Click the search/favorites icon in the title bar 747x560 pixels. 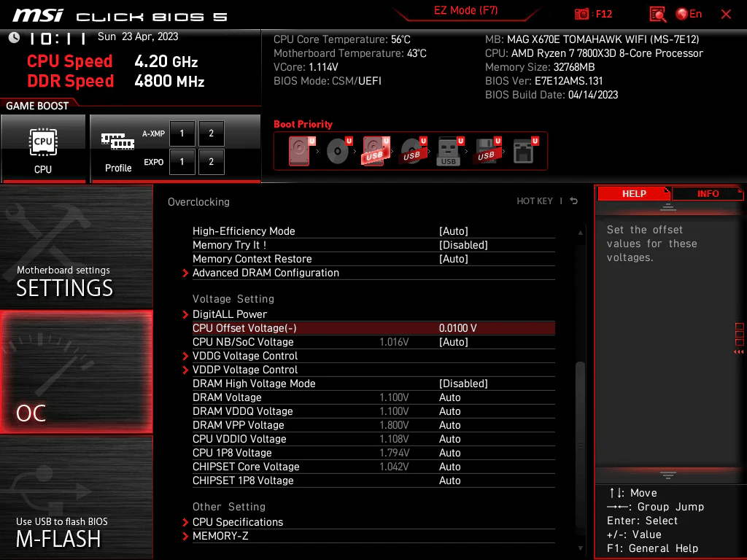point(657,13)
